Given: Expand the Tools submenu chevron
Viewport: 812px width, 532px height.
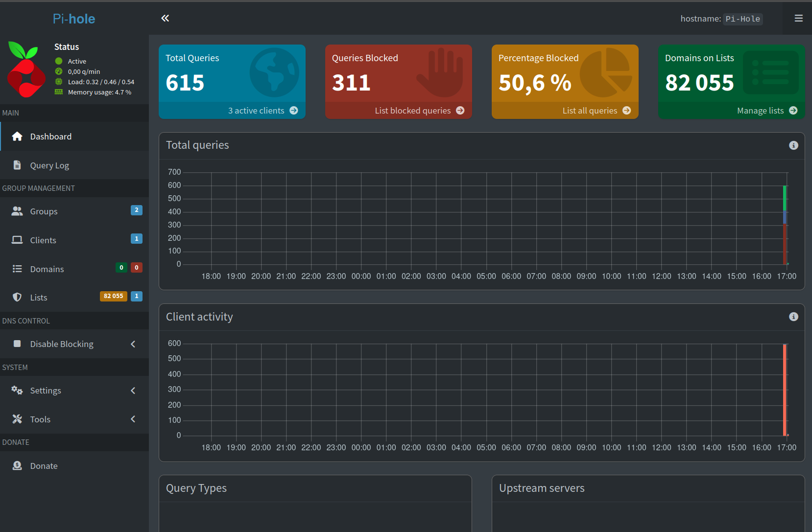Looking at the screenshot, I should (x=133, y=419).
